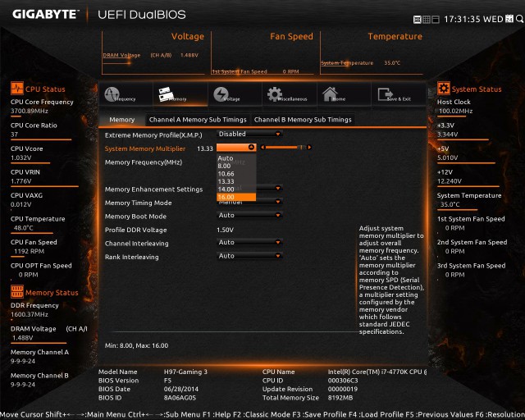The width and height of the screenshot is (525, 420).
Task: Open the Memory Boot Mode dropdown
Action: pos(249,216)
